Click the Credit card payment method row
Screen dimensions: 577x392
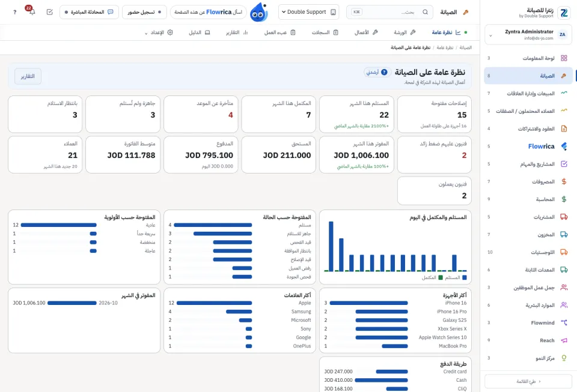[395, 372]
